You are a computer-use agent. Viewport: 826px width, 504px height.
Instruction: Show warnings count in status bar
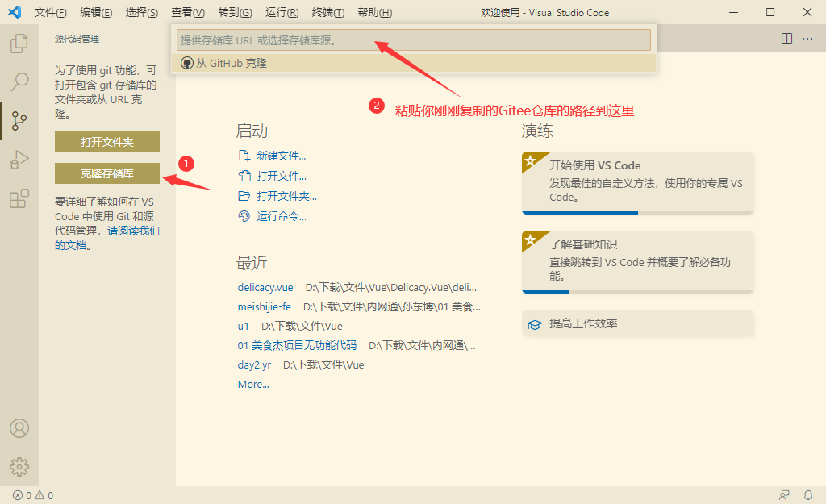click(44, 496)
